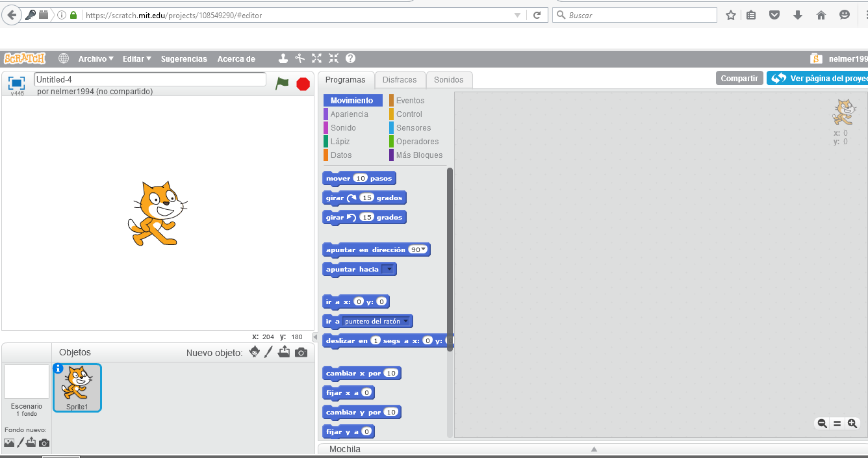The height and width of the screenshot is (460, 868).
Task: Upload a new backdrop from file
Action: [x=31, y=442]
